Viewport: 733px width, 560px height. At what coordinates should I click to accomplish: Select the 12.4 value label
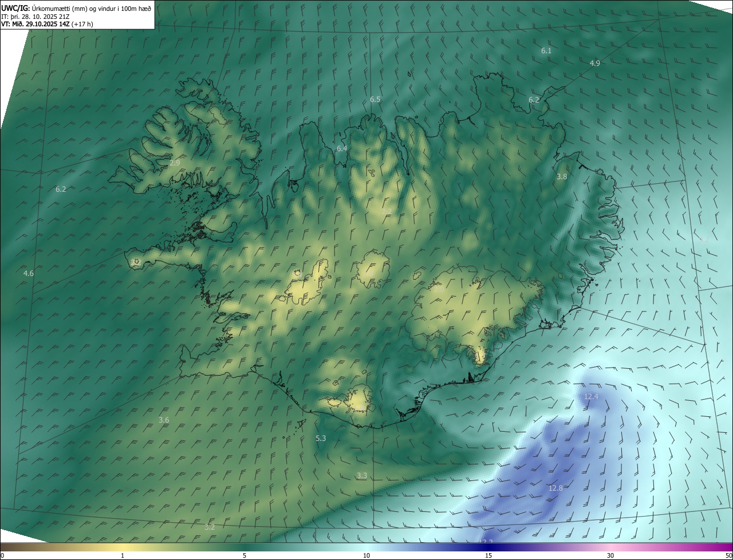pyautogui.click(x=591, y=396)
